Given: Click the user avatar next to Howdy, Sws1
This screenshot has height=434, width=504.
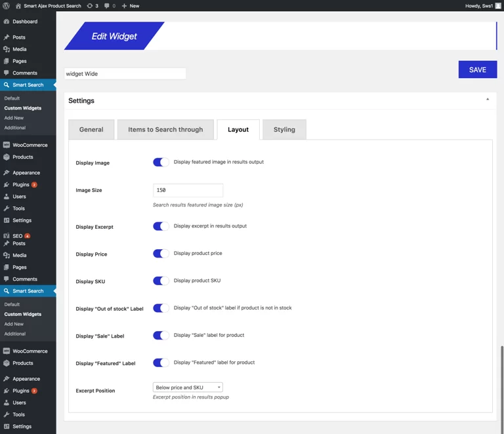Looking at the screenshot, I should (x=498, y=6).
